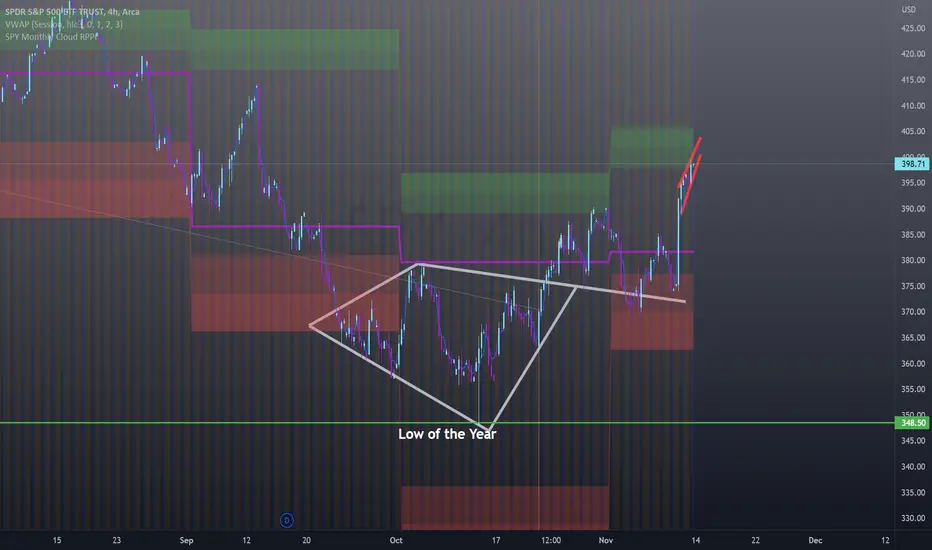Image resolution: width=932 pixels, height=550 pixels.
Task: Open the VWAP indicator legend entry
Action: 64,24
